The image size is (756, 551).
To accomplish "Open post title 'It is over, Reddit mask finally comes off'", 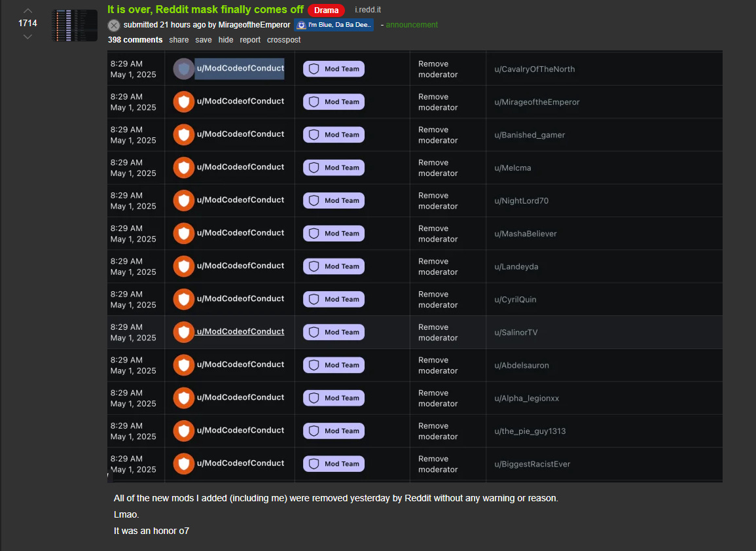I will (x=206, y=10).
